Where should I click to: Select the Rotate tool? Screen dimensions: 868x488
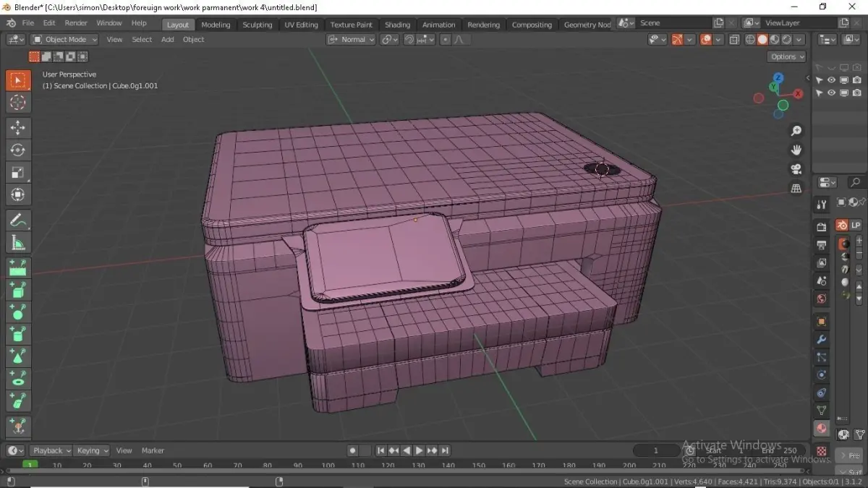[x=18, y=150]
